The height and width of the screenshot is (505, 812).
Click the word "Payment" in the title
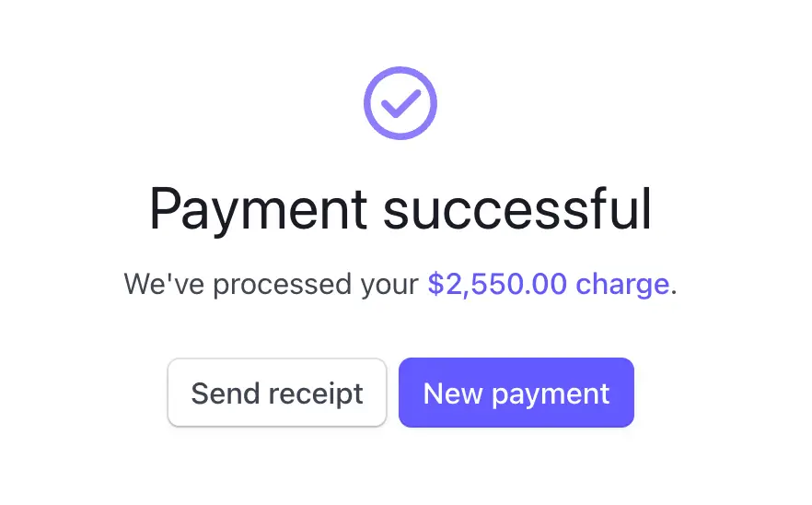coord(258,209)
